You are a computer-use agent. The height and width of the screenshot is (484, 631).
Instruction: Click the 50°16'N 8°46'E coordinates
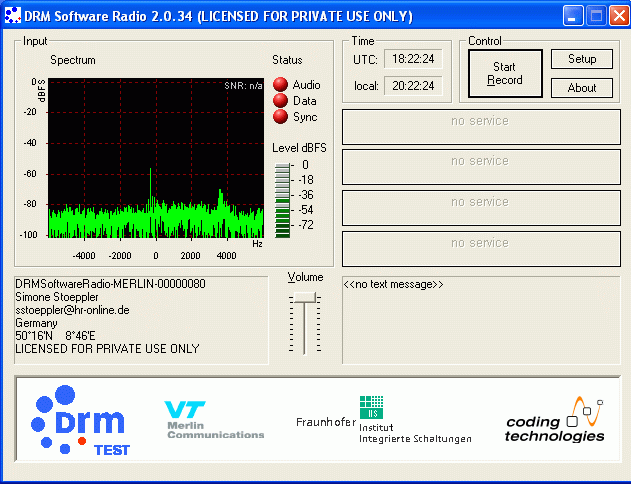click(55, 336)
